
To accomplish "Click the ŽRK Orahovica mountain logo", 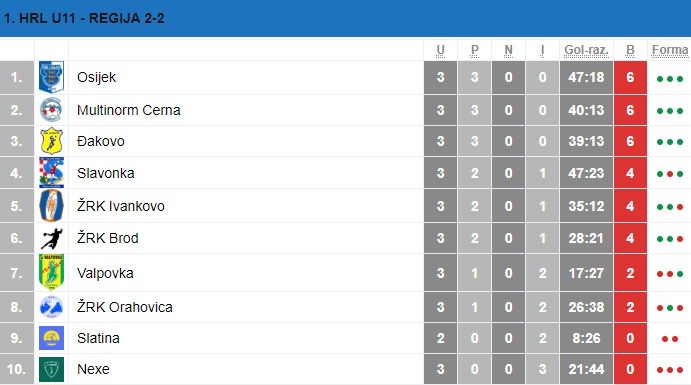I will (52, 307).
